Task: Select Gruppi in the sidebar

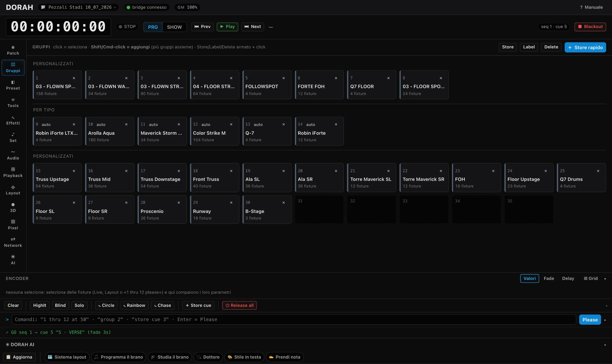Action: click(13, 68)
